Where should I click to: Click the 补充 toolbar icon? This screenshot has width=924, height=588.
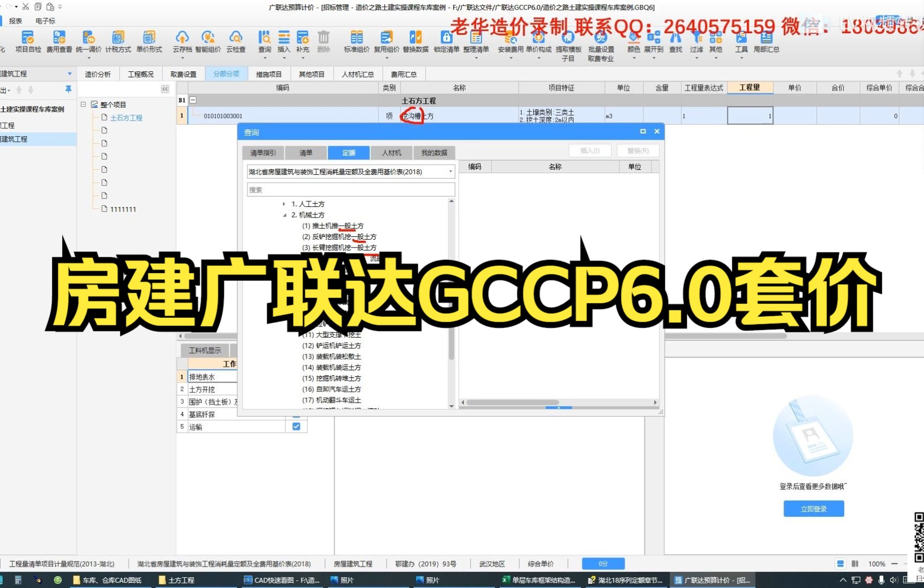(x=303, y=42)
